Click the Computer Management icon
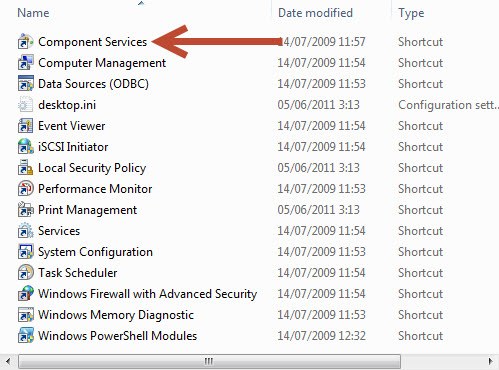The width and height of the screenshot is (499, 370). (x=25, y=63)
